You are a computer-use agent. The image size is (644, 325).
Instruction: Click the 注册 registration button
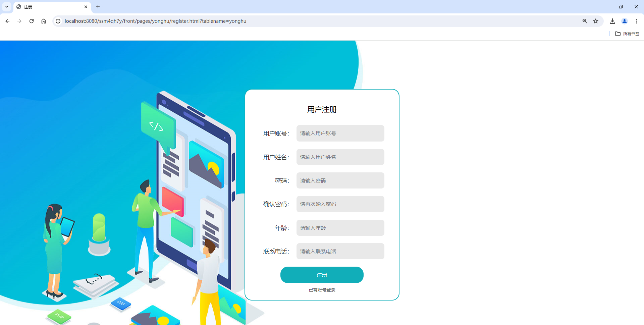point(322,275)
